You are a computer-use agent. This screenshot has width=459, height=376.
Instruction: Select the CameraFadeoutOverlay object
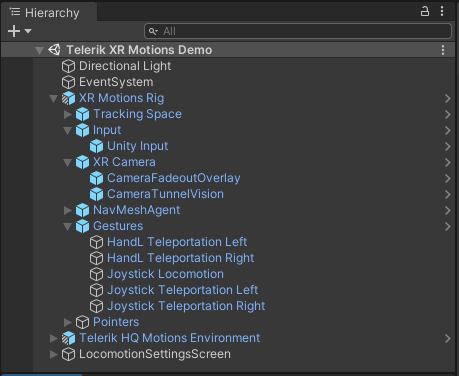tap(173, 178)
